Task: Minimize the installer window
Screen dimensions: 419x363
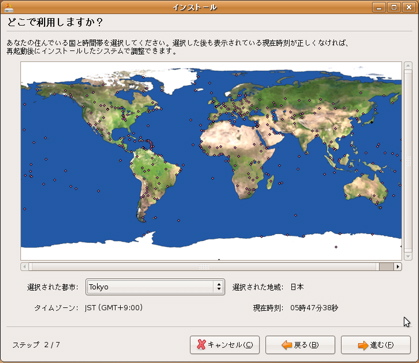Action: point(379,7)
